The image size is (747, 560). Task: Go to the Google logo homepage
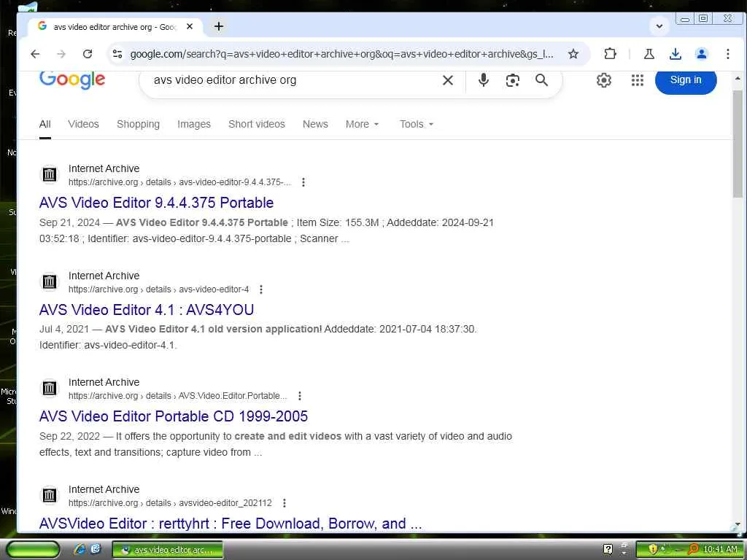click(72, 80)
